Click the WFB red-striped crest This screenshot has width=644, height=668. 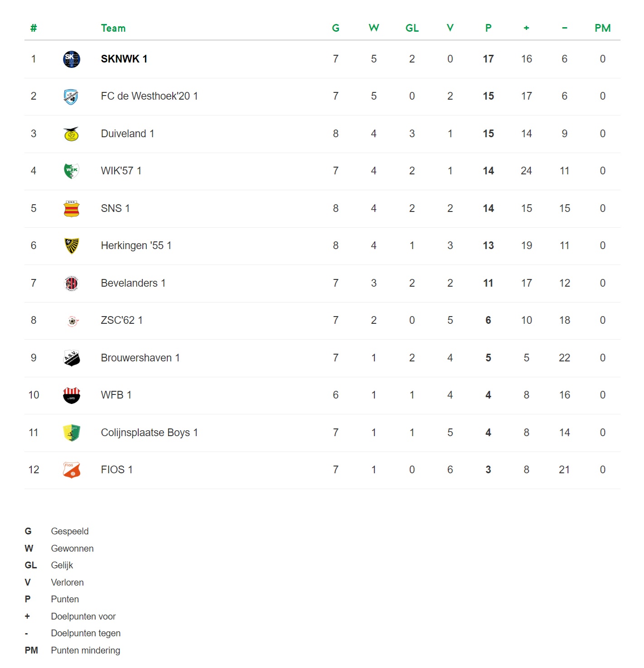(x=72, y=395)
